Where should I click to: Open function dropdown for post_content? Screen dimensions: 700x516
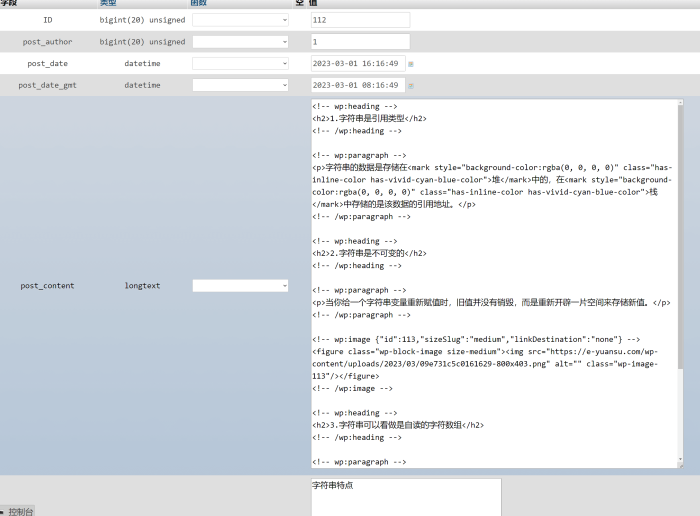(x=240, y=285)
